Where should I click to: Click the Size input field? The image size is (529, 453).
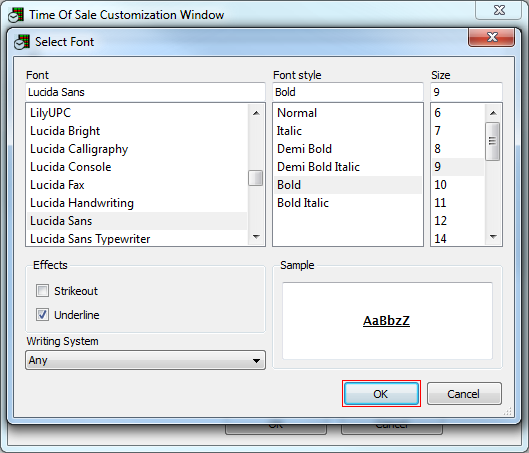coord(466,92)
